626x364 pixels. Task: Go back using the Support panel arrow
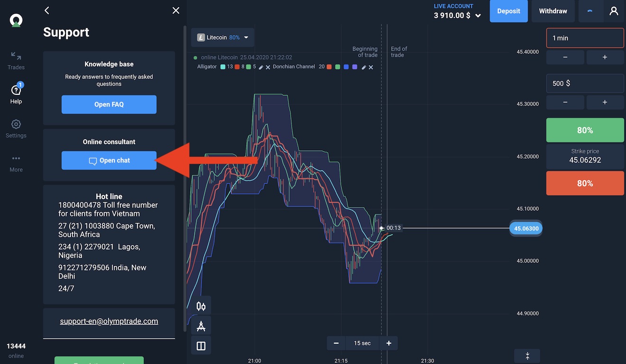click(47, 10)
